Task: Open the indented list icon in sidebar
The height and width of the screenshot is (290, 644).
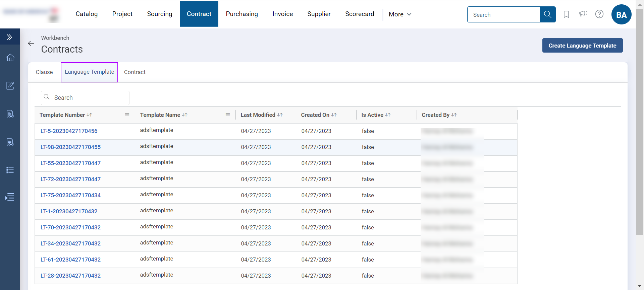Action: coord(10,197)
